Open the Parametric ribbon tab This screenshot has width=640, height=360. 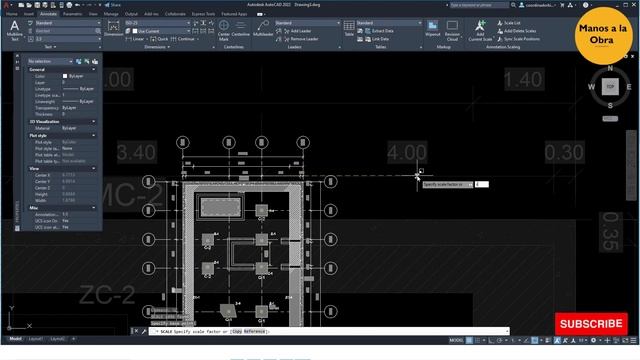(72, 14)
